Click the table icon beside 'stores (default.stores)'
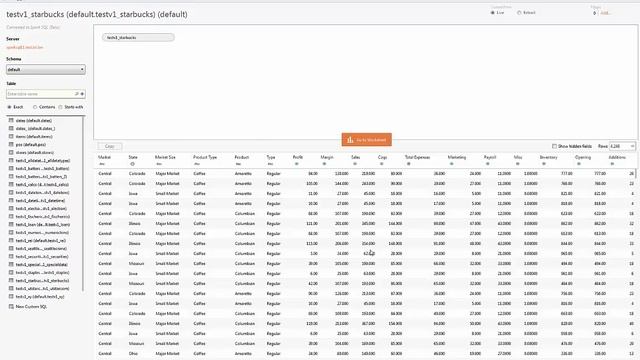Viewport: 640px width, 360px height. [11, 152]
